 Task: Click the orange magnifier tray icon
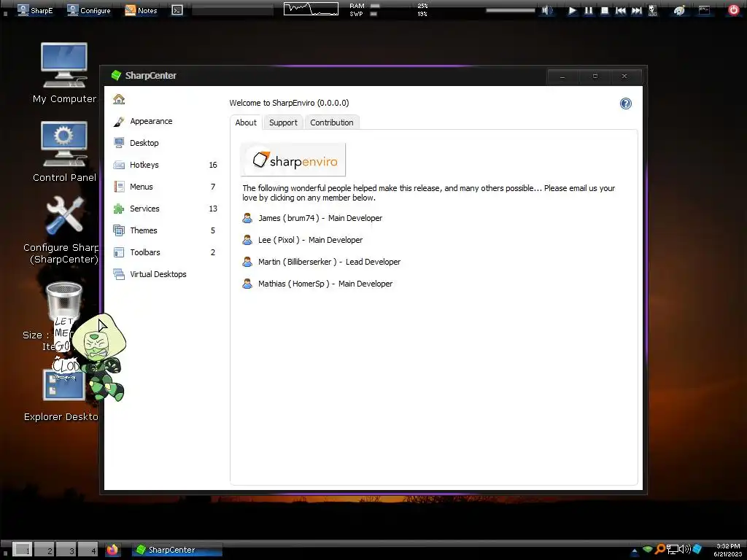tap(660, 550)
